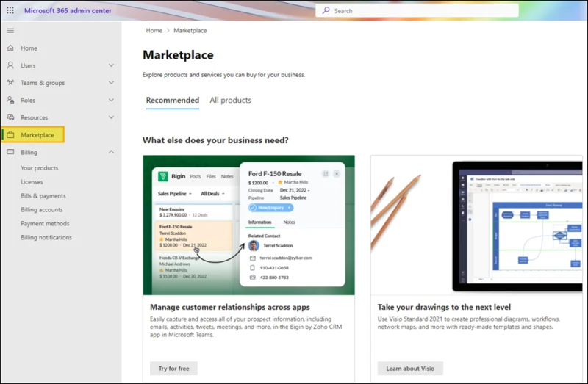
Task: Expand the Teams & groups chevron
Action: [112, 82]
